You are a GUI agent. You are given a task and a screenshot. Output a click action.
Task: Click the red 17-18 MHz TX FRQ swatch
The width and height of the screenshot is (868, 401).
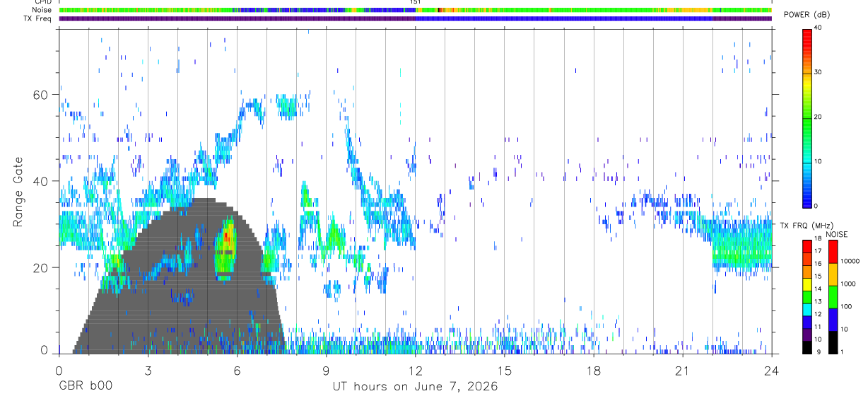(x=807, y=246)
